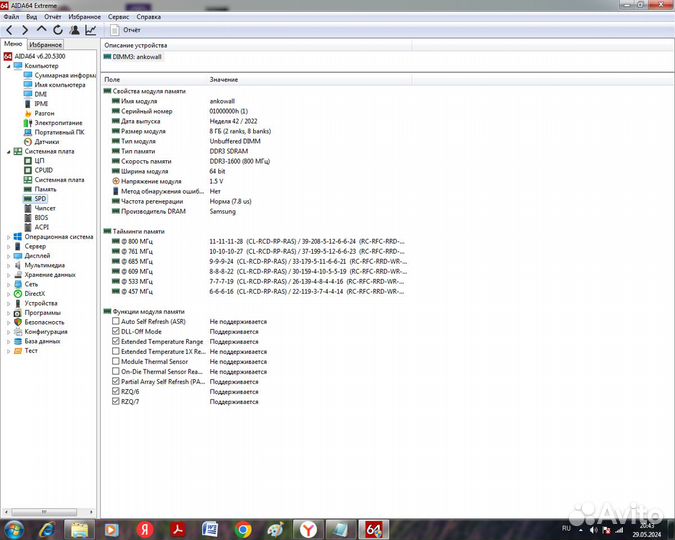The height and width of the screenshot is (540, 675).
Task: Click the Refresh icon in toolbar
Action: [x=58, y=30]
